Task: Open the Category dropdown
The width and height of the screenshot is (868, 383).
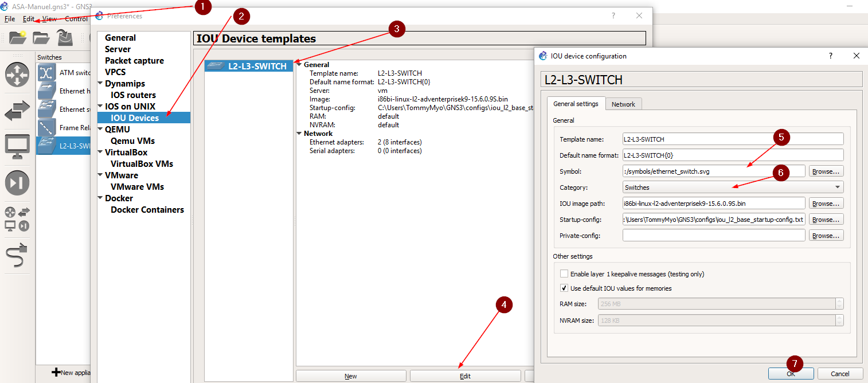Action: [x=733, y=187]
